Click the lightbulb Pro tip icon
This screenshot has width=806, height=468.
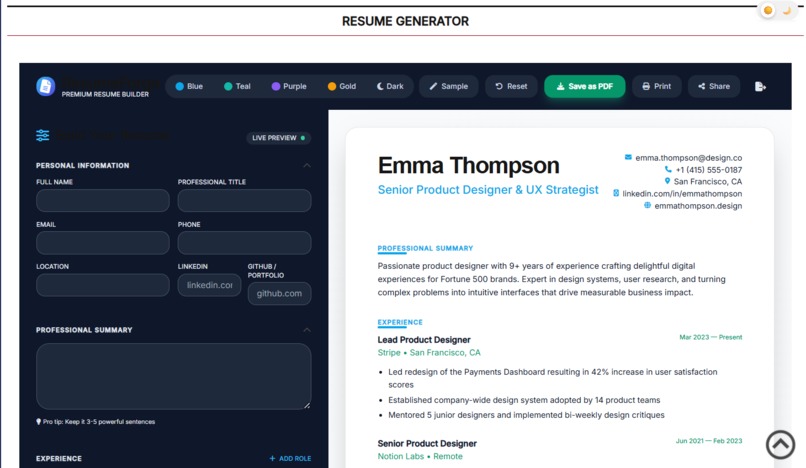[x=39, y=422]
